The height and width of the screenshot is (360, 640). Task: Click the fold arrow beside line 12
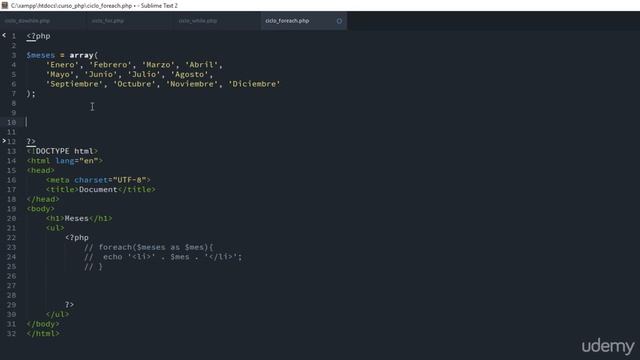coord(4,141)
